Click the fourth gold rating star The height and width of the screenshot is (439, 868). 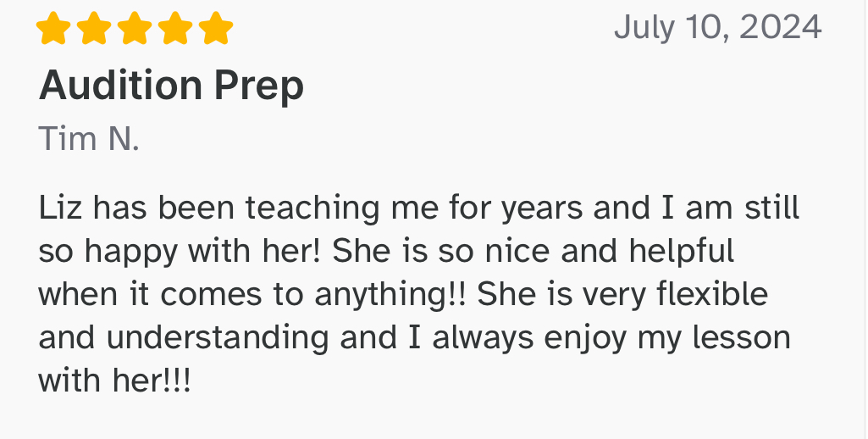(x=175, y=28)
